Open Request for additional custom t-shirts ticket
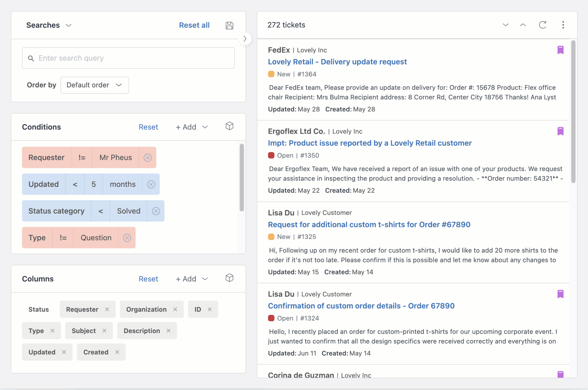The width and height of the screenshot is (588, 390). click(369, 224)
